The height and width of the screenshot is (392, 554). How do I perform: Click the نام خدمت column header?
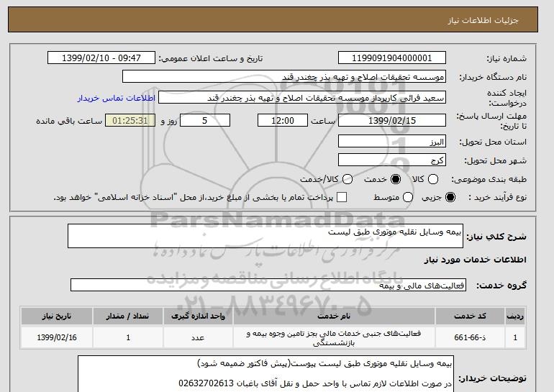(334, 316)
